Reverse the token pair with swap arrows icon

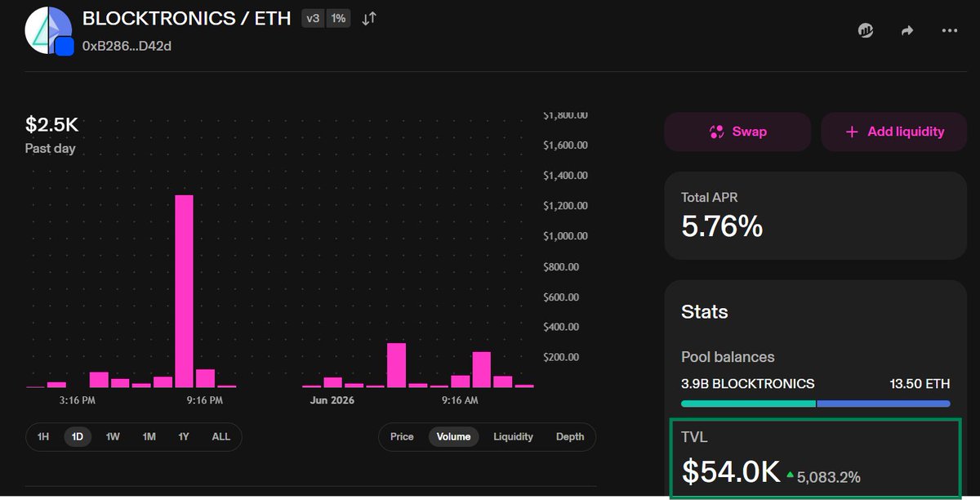[x=369, y=18]
